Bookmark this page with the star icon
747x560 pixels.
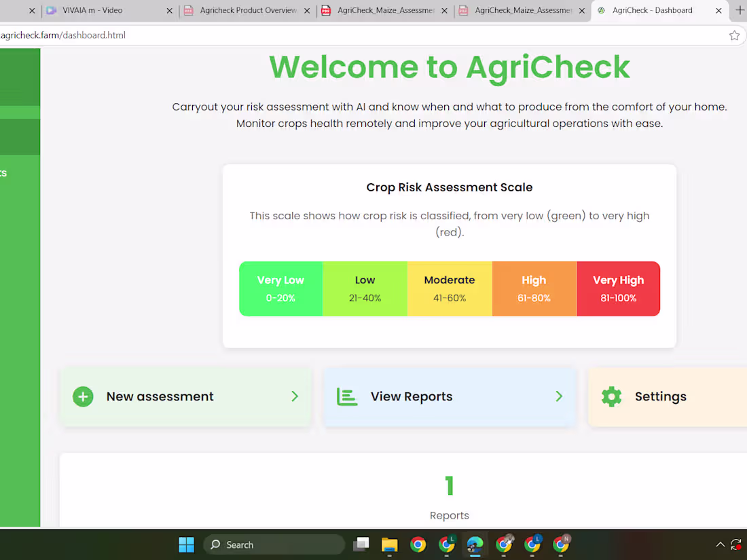click(x=734, y=35)
